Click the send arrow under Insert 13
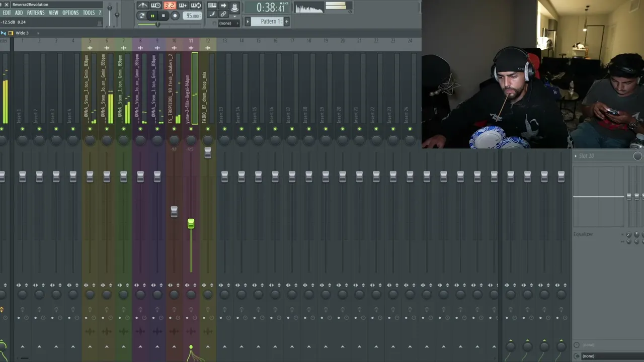Screen dimensions: 644x362 [224, 346]
